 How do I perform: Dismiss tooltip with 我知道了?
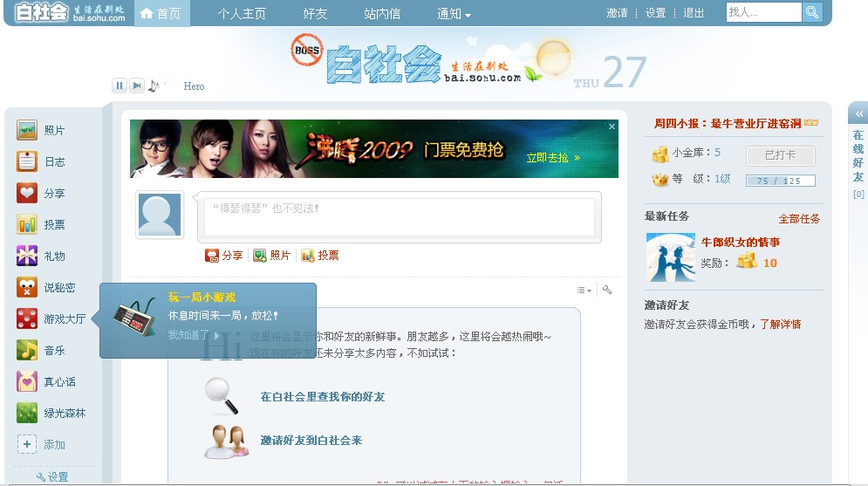pos(194,335)
